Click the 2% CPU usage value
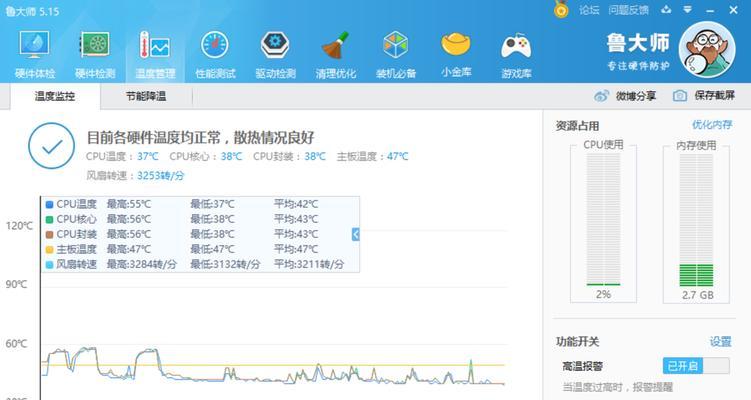The image size is (751, 400). tap(603, 294)
